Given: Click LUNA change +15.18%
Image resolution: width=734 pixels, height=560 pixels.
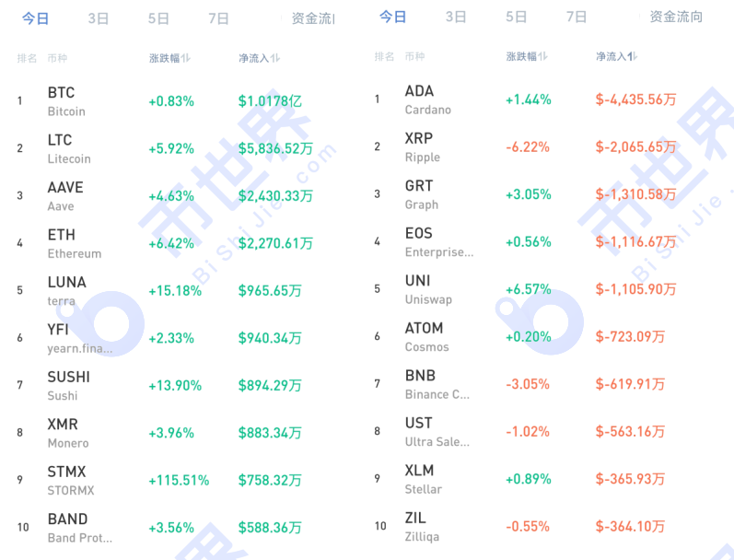Looking at the screenshot, I should (x=175, y=291).
